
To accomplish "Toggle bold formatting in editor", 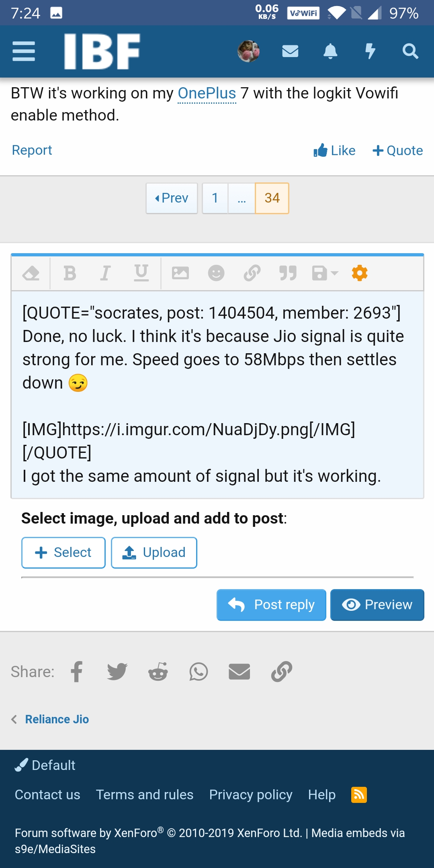I will [70, 273].
